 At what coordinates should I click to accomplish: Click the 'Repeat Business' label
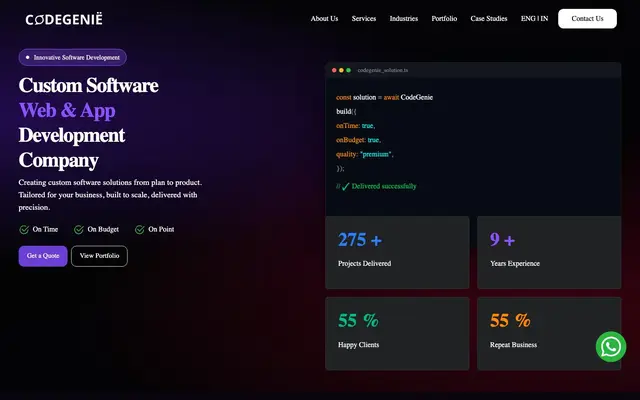pos(513,345)
